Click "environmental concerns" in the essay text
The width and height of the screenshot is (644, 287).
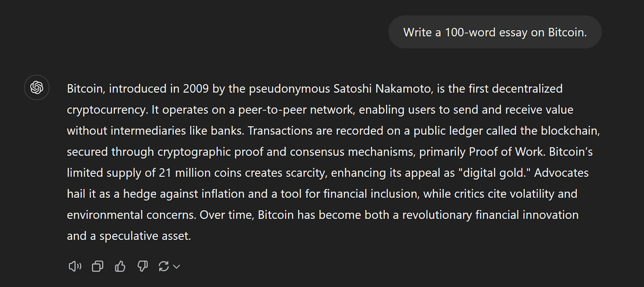pyautogui.click(x=131, y=215)
